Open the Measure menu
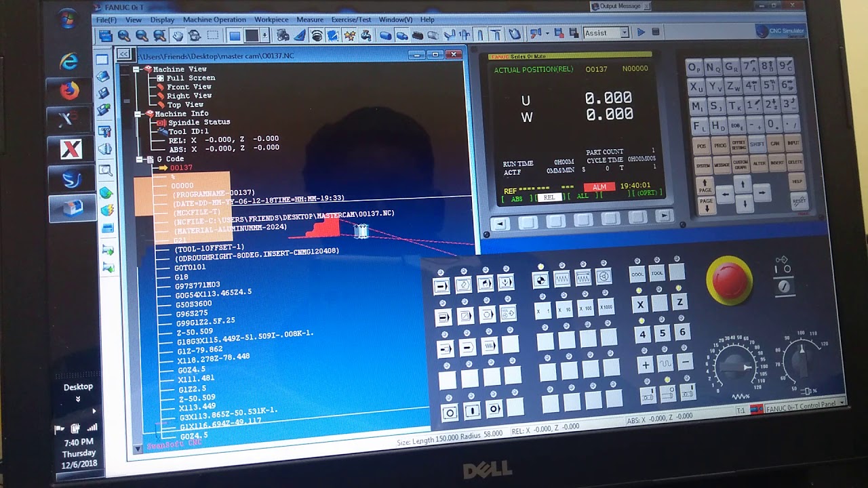Screen dimensions: 868x488 coord(310,20)
